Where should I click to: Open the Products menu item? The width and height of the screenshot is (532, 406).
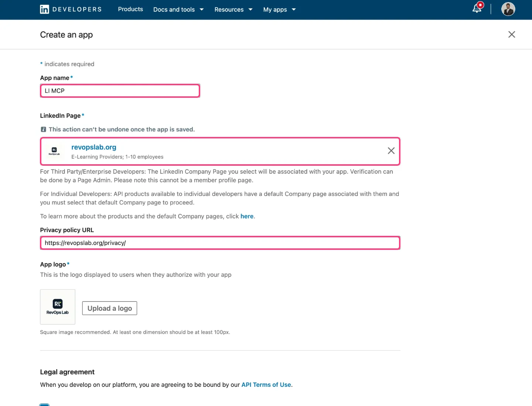(x=130, y=9)
